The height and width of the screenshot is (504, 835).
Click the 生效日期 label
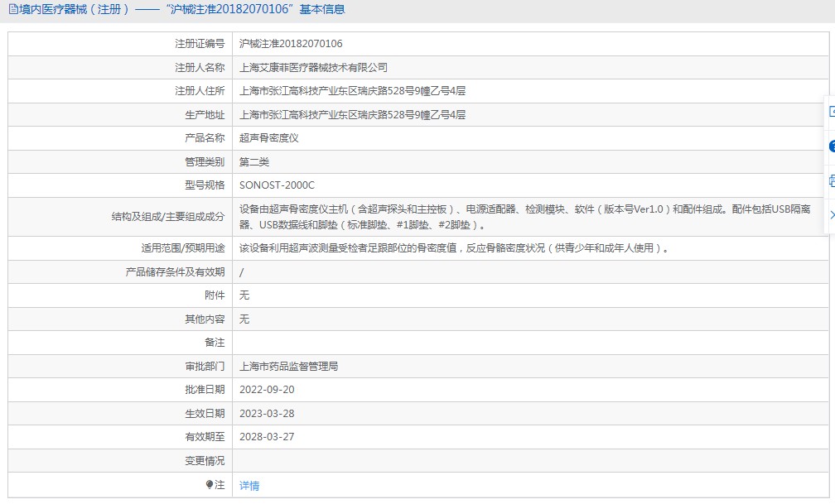pyautogui.click(x=205, y=414)
